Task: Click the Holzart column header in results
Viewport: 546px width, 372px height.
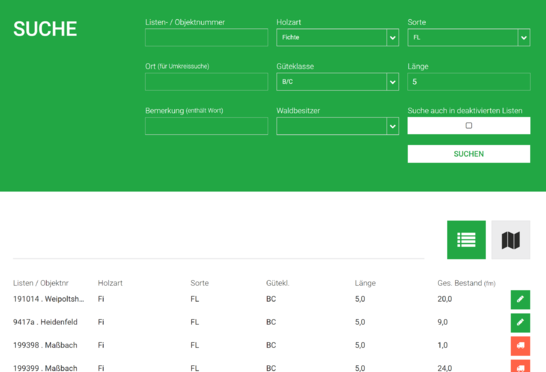Action: click(x=110, y=283)
